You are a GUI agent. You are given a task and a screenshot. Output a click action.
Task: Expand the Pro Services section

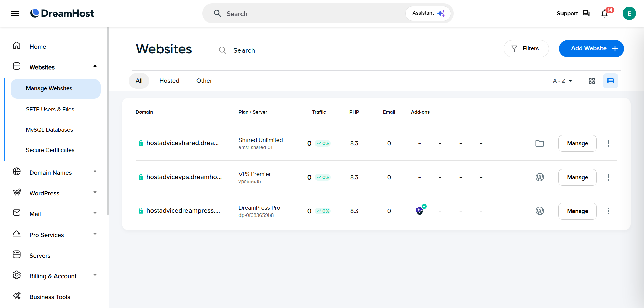95,234
